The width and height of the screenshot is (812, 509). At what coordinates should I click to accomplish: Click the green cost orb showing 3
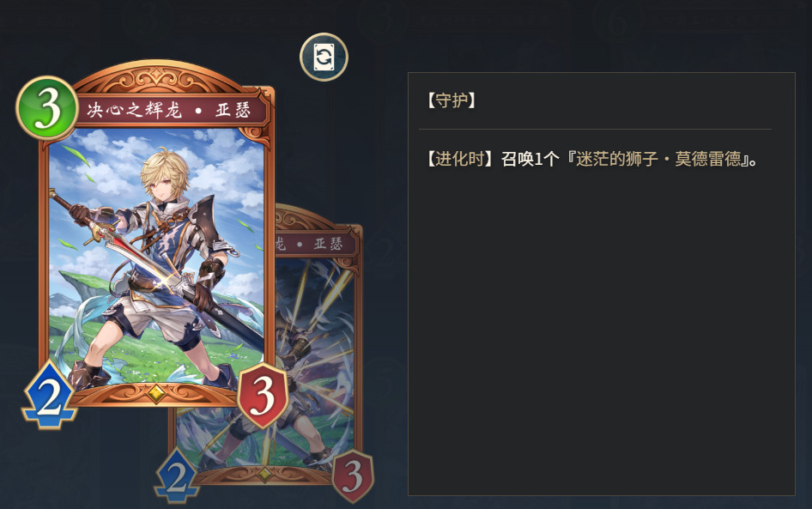click(x=47, y=107)
